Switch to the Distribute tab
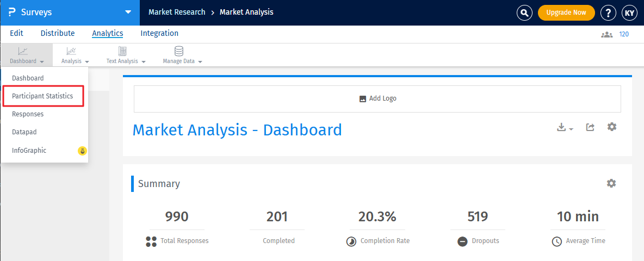 [x=58, y=33]
